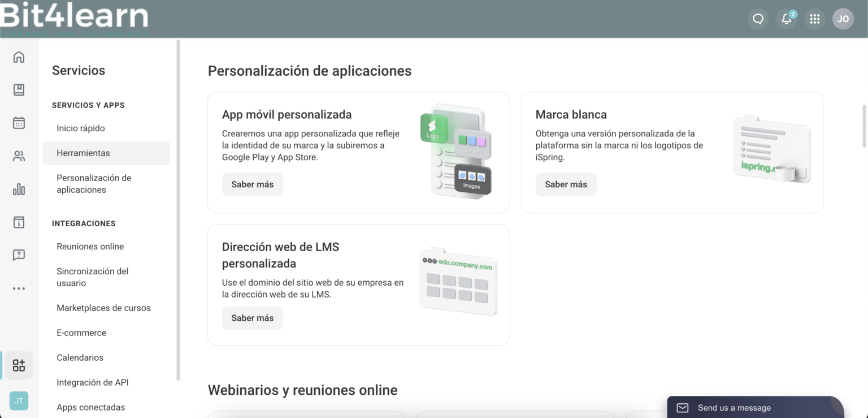868x418 pixels.
Task: Select the Services apps-plus icon in left rail
Action: tap(19, 365)
